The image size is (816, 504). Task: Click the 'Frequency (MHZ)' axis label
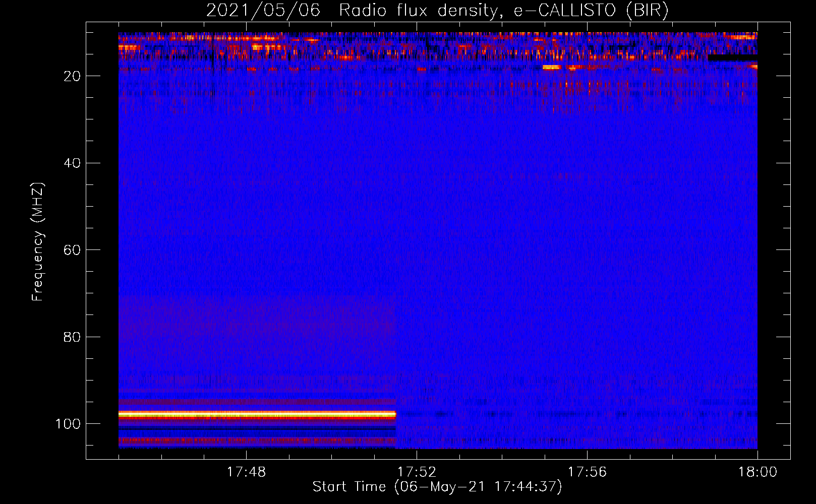click(38, 241)
